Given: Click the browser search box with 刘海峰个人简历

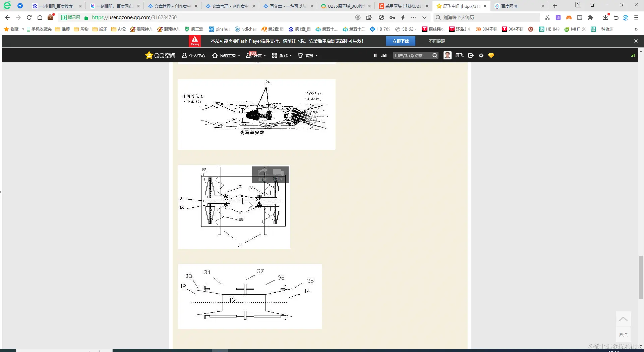Looking at the screenshot, I should (487, 17).
